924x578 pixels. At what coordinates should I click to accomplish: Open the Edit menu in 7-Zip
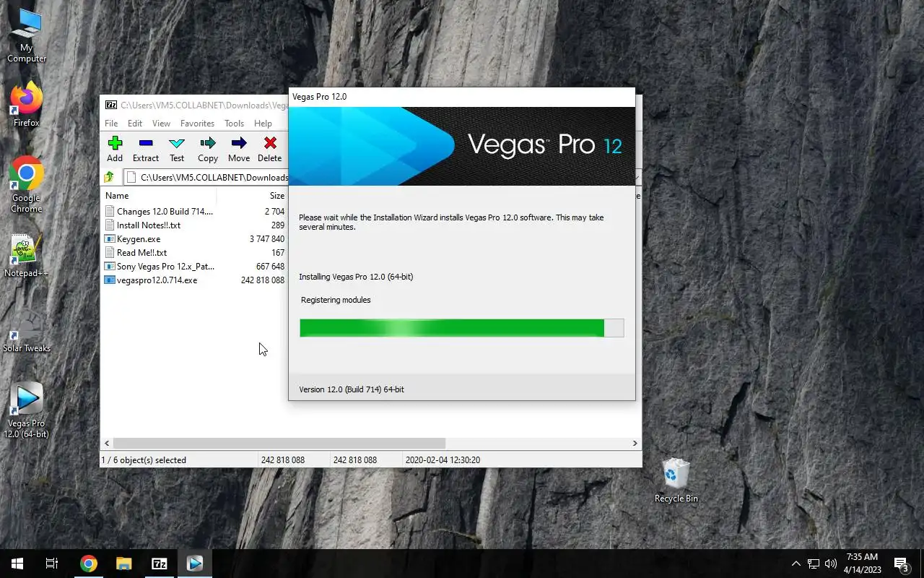[135, 124]
